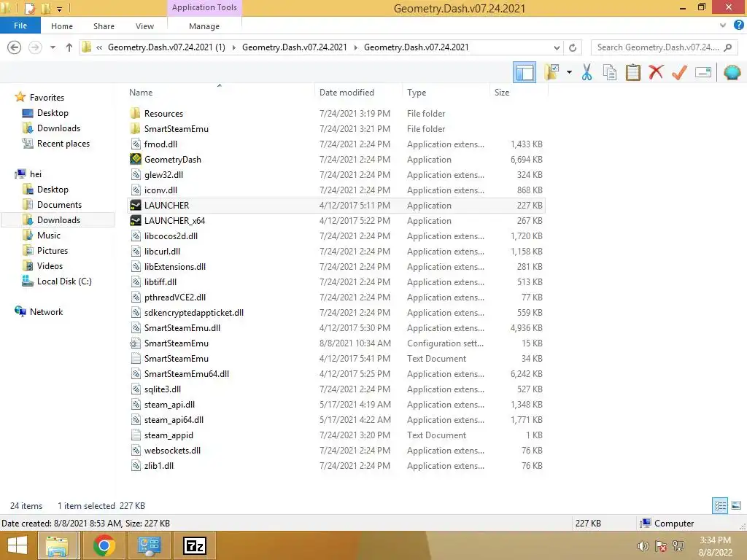Image resolution: width=747 pixels, height=560 pixels.
Task: Open Pictures in the navigation pane
Action: [x=53, y=251]
